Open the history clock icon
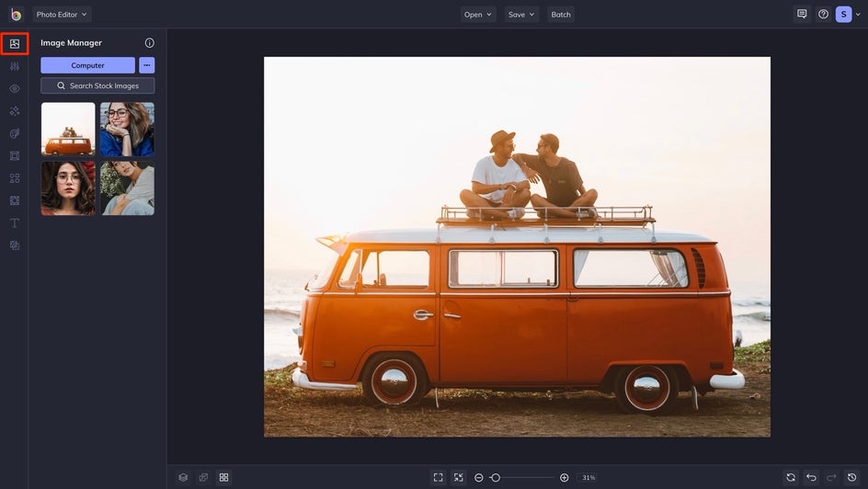The height and width of the screenshot is (489, 868). tap(852, 477)
